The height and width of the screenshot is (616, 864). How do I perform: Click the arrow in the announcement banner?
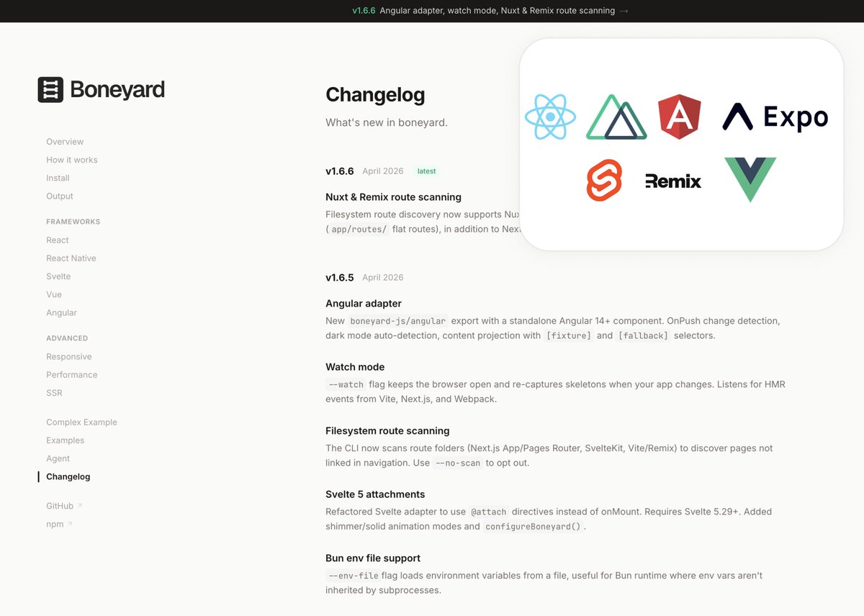(x=624, y=11)
